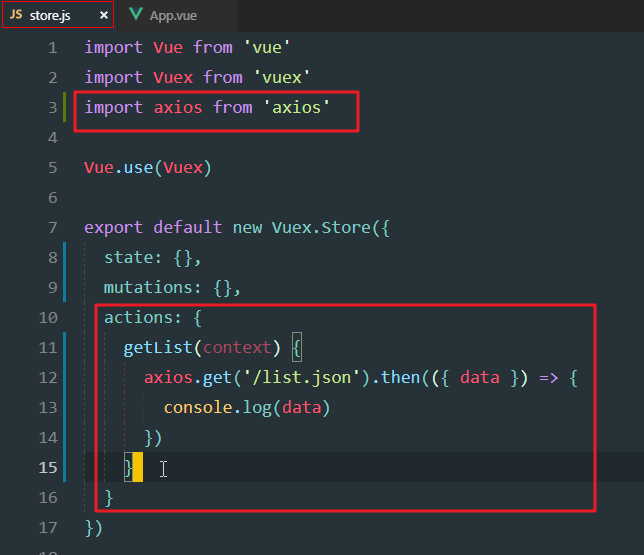Click the Vue logo icon on App.vue tab

click(134, 17)
